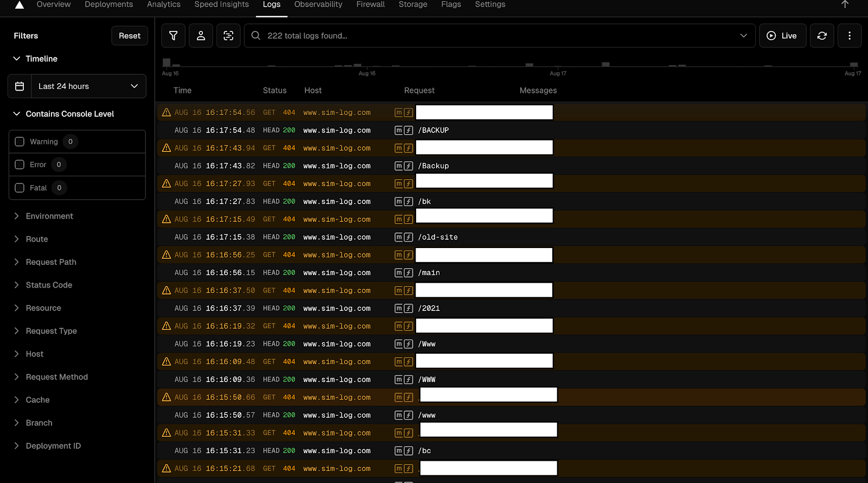Go to the Overview tab
The image size is (868, 483).
[54, 4]
